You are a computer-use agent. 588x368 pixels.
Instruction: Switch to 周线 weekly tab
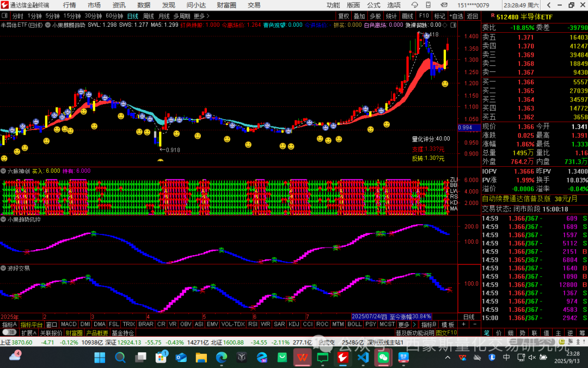click(149, 16)
